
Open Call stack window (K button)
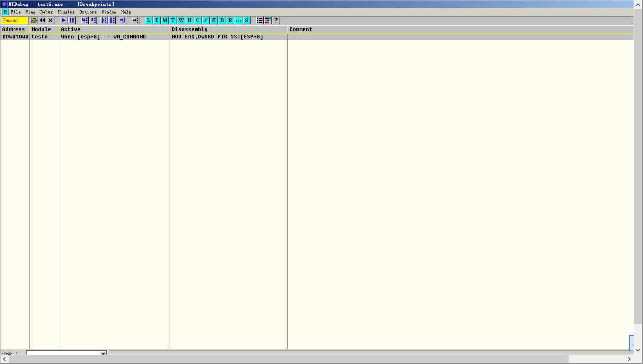(214, 20)
